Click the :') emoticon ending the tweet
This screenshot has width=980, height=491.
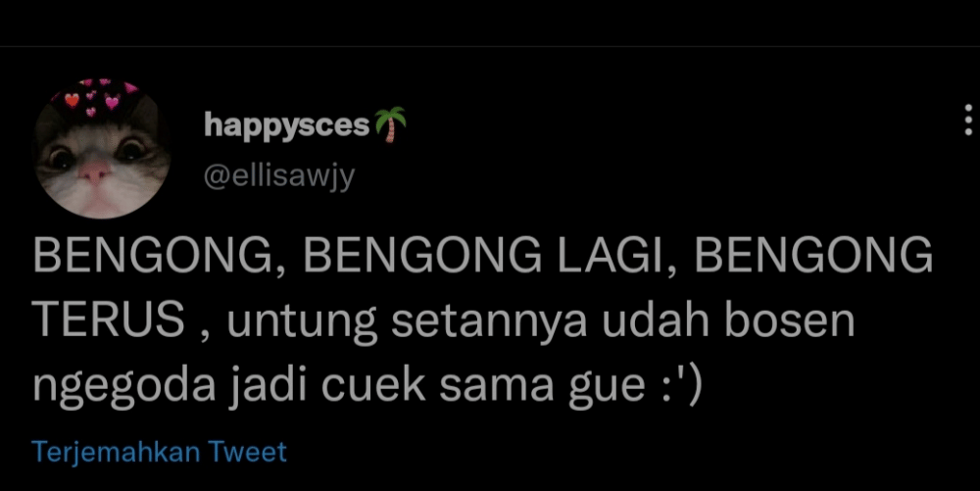[x=681, y=385]
